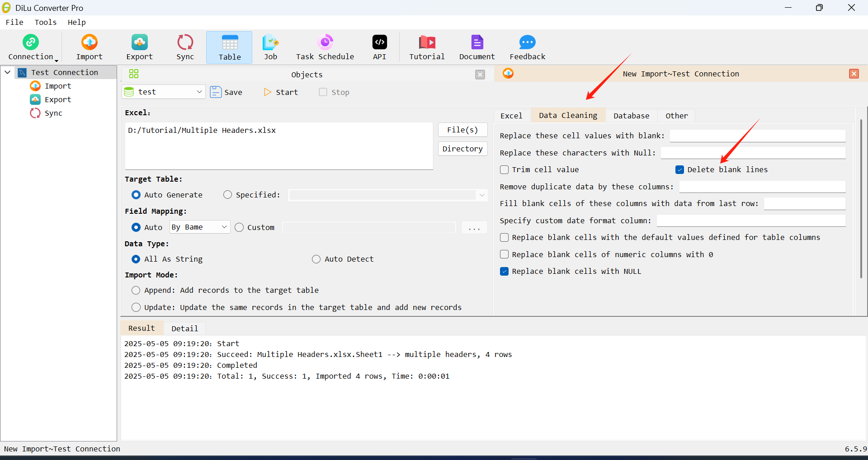The image size is (868, 460).
Task: Switch to the Other tab
Action: (676, 116)
